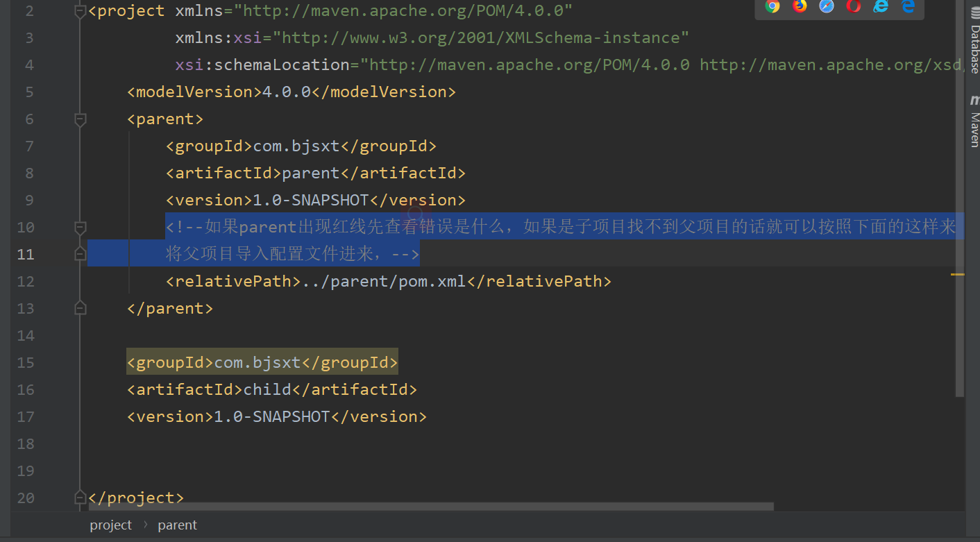This screenshot has height=542, width=980.
Task: Select the 'parent' breadcrumb
Action: pyautogui.click(x=178, y=525)
